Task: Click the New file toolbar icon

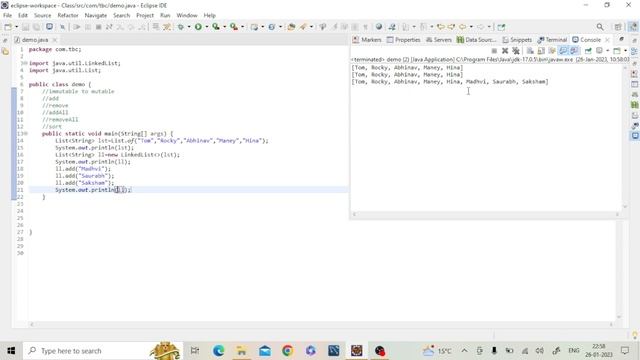Action: [8, 27]
